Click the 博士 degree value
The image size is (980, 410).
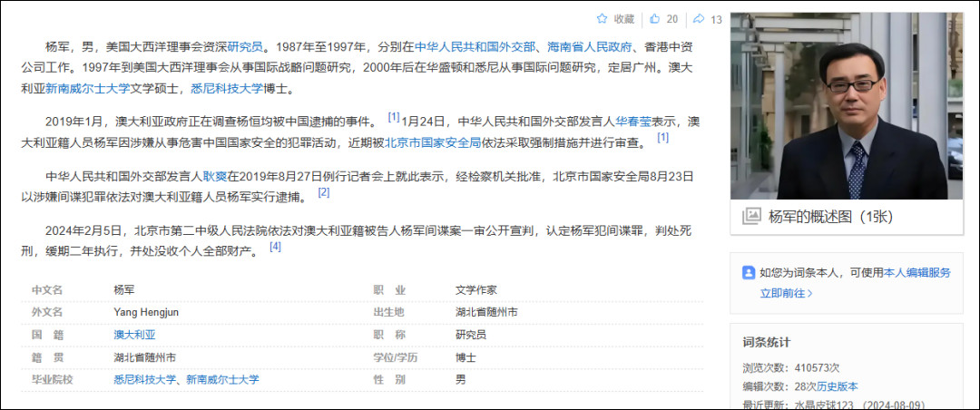(465, 357)
